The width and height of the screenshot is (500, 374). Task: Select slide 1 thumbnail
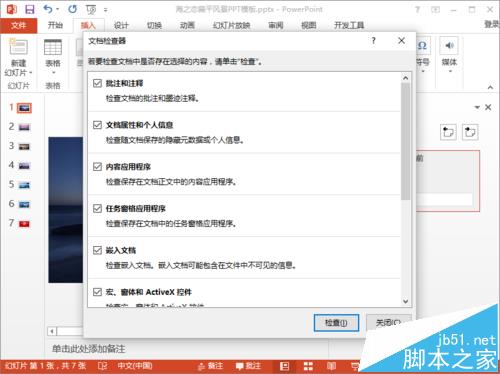(x=24, y=108)
